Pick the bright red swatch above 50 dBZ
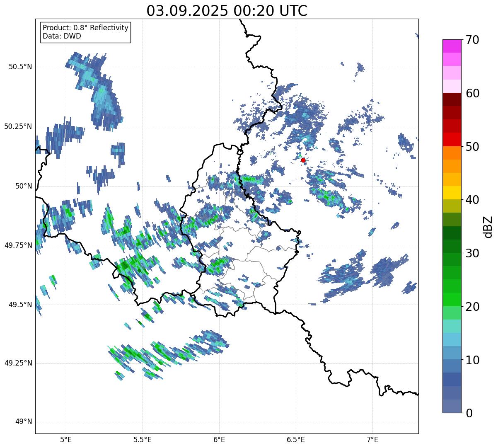 [x=452, y=139]
